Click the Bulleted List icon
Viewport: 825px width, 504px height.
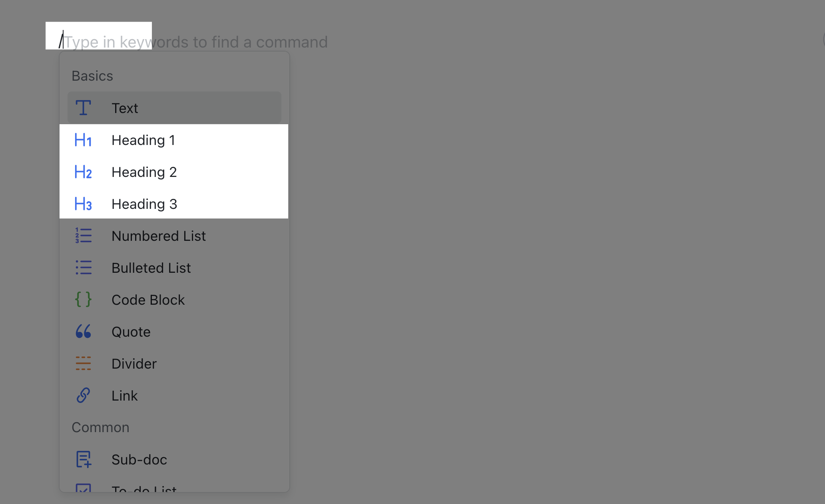point(83,268)
